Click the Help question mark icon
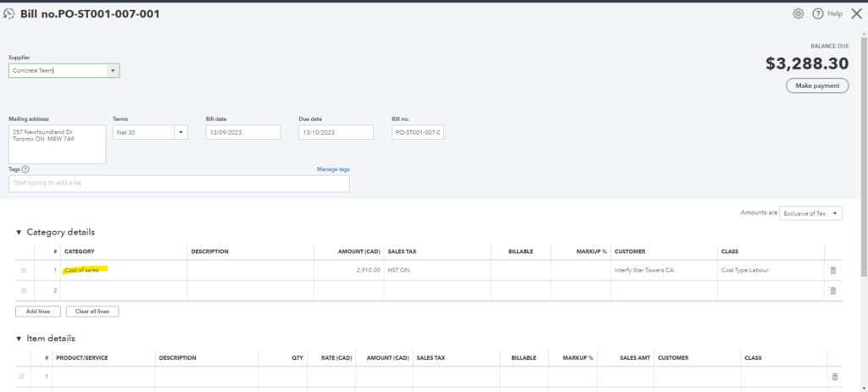The image size is (868, 392). [818, 14]
